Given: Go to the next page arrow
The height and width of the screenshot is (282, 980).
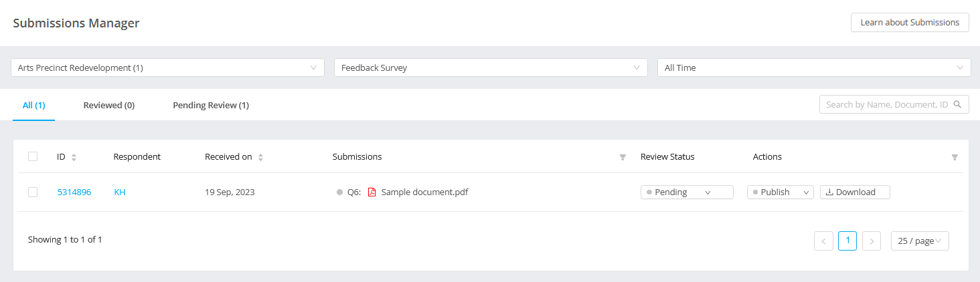Looking at the screenshot, I should [872, 241].
